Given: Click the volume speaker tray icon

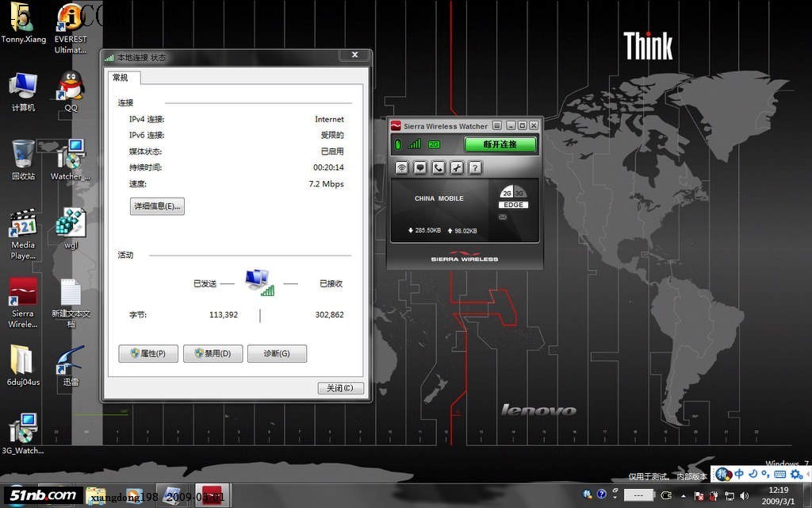Looking at the screenshot, I should point(745,495).
